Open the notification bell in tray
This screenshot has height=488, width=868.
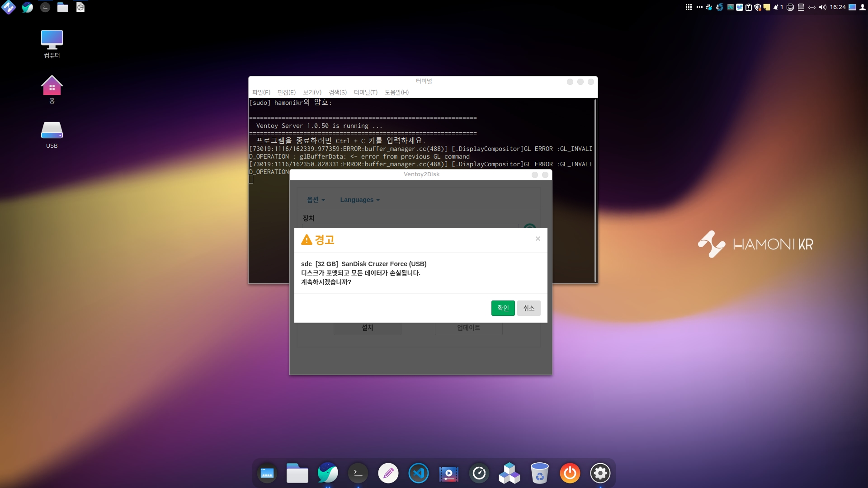(776, 7)
